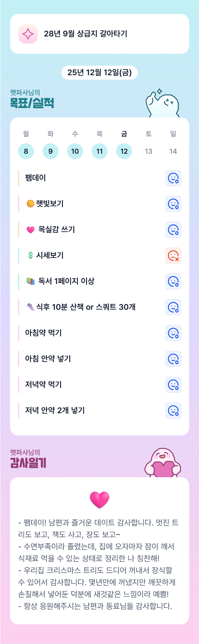Switch to Saturday the 13th
Viewport: 199px width, 644px height.
(x=148, y=151)
